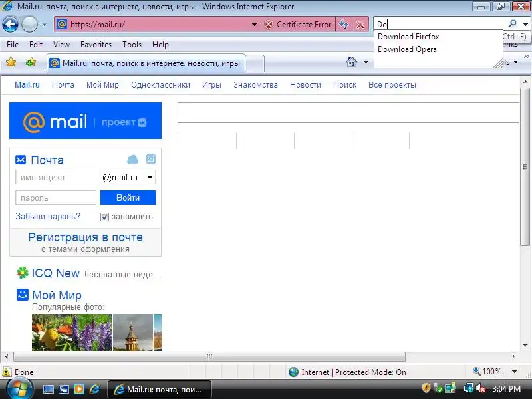Click the Windows Start orb

pyautogui.click(x=19, y=389)
